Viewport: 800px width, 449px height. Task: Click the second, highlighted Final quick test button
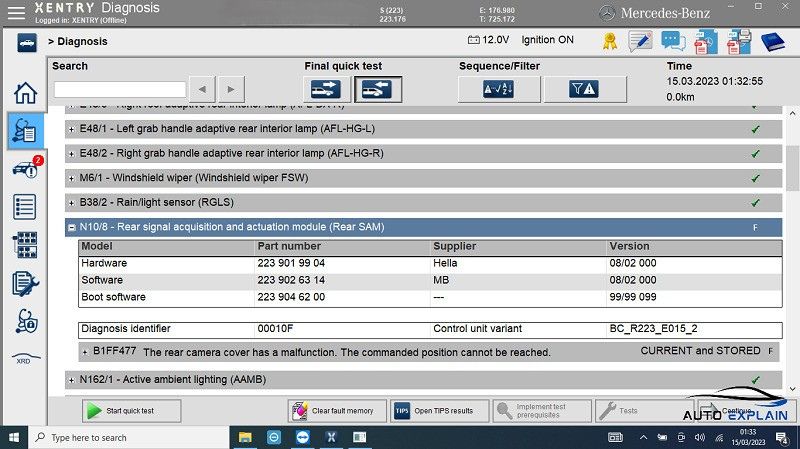point(378,89)
